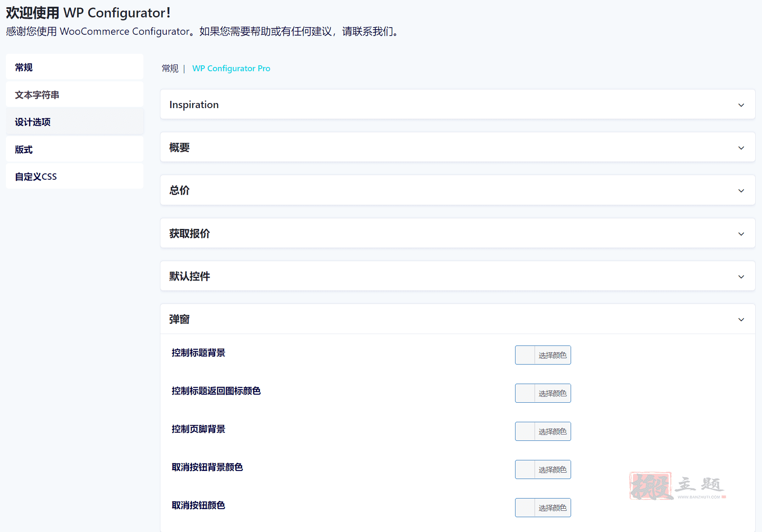The image size is (762, 532).
Task: Click the 弹窗 panel title
Action: (179, 319)
